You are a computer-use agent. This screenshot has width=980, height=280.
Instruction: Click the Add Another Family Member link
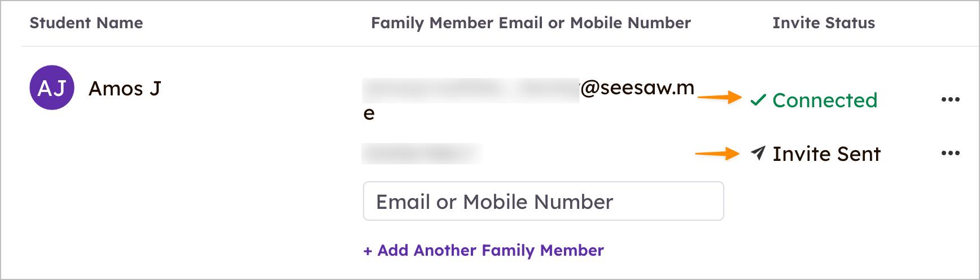(x=490, y=250)
